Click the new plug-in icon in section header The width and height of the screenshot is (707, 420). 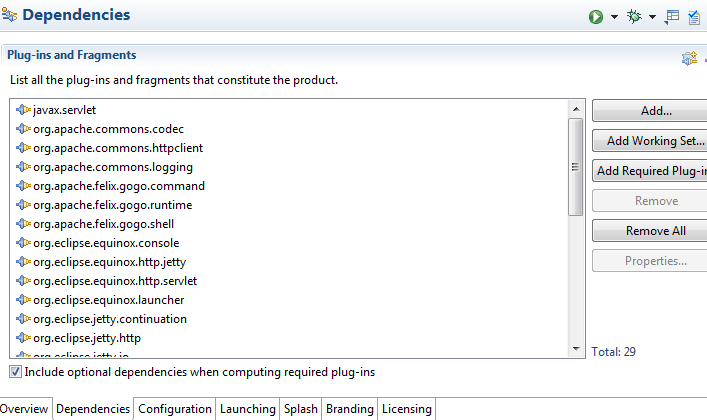pos(689,58)
